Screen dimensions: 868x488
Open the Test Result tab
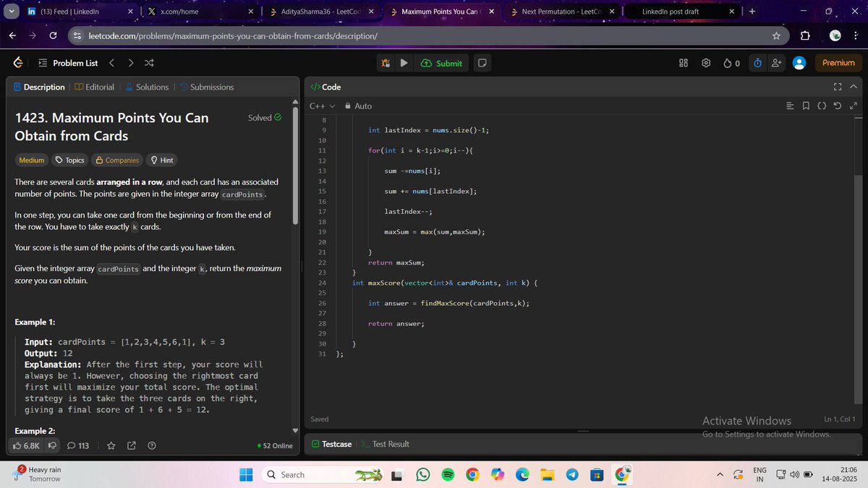click(x=385, y=444)
